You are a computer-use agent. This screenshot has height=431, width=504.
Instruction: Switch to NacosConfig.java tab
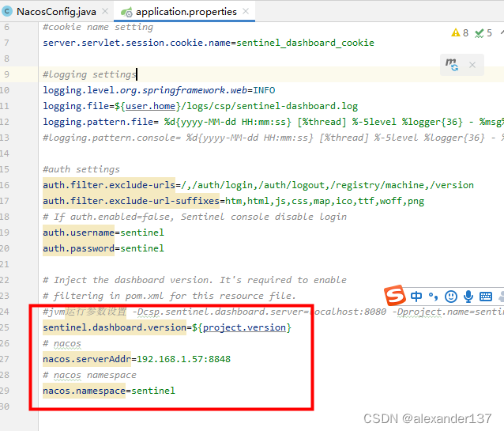pos(56,12)
